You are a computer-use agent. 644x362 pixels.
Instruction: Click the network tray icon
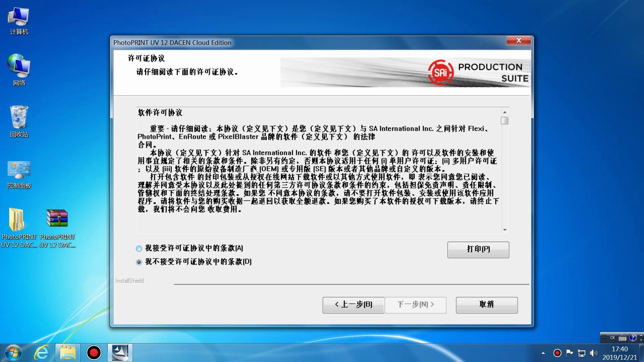(581, 353)
